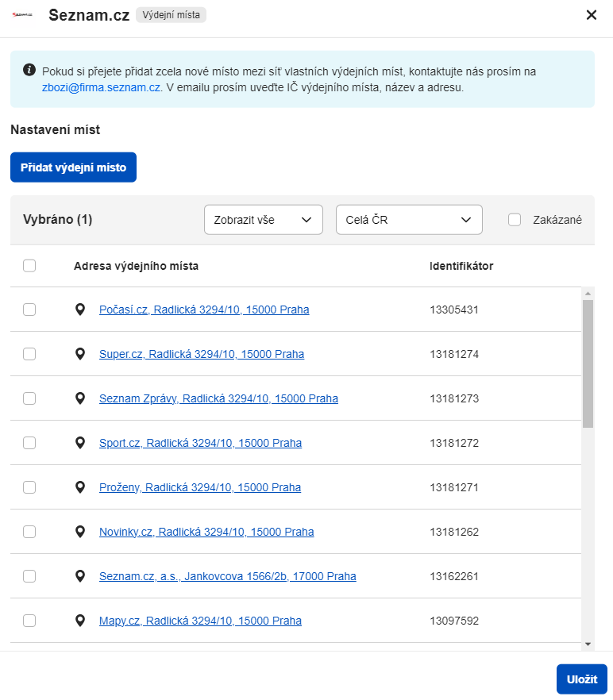Click the Seznam.cz logo in the header
This screenshot has width=613, height=700.
click(22, 15)
